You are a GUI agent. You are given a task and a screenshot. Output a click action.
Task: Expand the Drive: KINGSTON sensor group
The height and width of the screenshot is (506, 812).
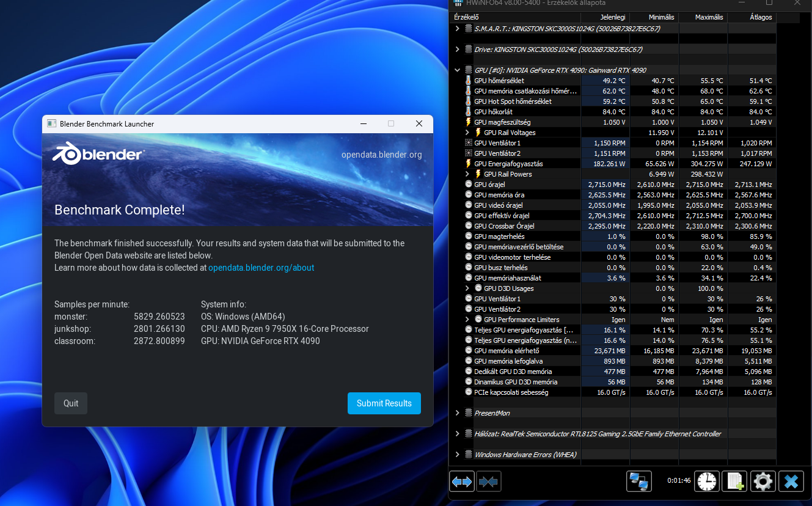(457, 49)
